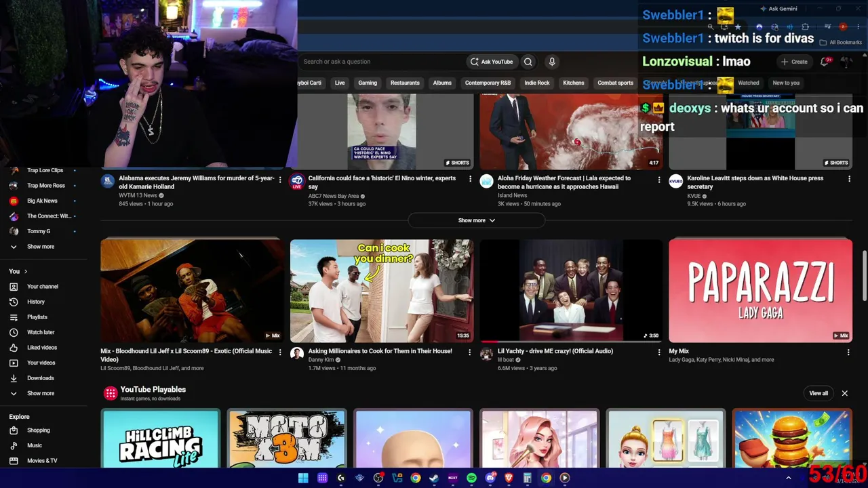Image resolution: width=868 pixels, height=488 pixels.
Task: Open Brave browser from the taskbar
Action: (509, 478)
